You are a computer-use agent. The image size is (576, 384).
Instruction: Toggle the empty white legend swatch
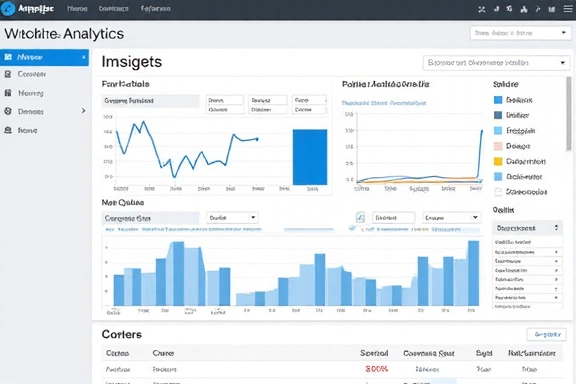[498, 192]
